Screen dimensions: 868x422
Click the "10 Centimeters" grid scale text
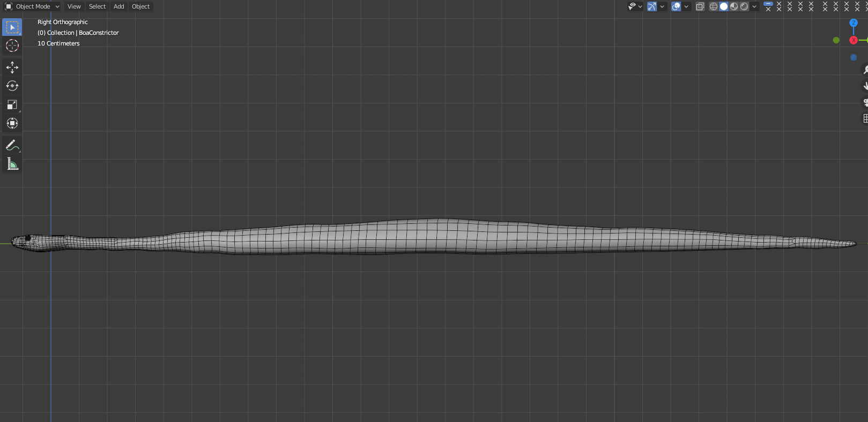point(58,43)
